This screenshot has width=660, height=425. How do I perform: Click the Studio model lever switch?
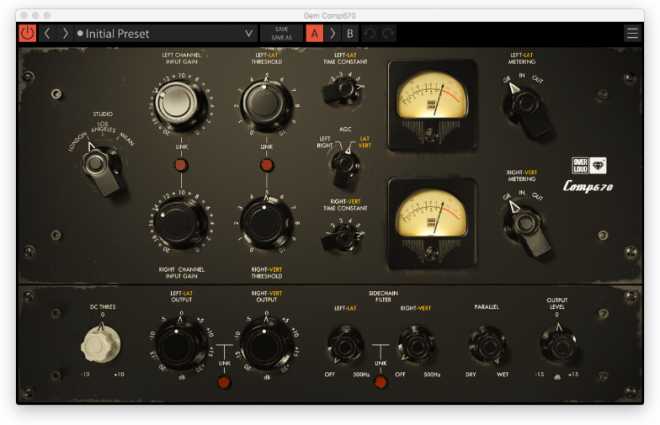tap(101, 170)
